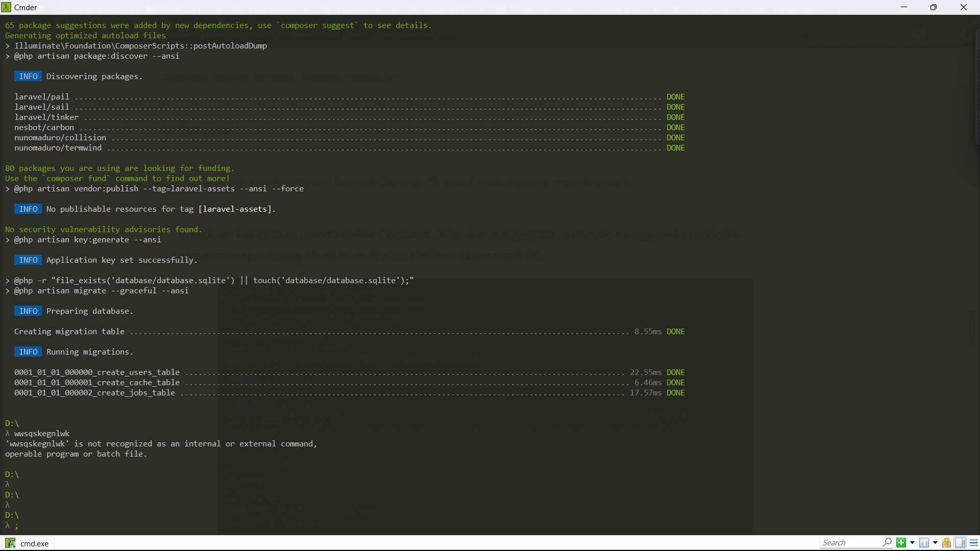
Task: Open the hamburger settings menu icon
Action: (x=973, y=543)
